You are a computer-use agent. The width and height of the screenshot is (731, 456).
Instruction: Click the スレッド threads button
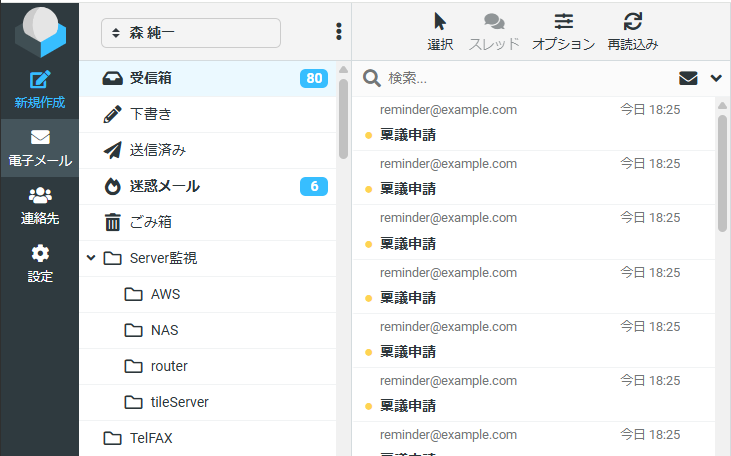(494, 32)
